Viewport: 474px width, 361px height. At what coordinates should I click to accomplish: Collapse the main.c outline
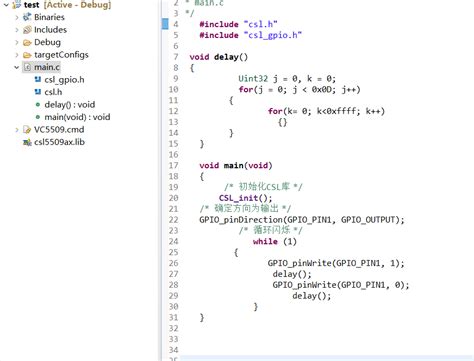pos(17,67)
